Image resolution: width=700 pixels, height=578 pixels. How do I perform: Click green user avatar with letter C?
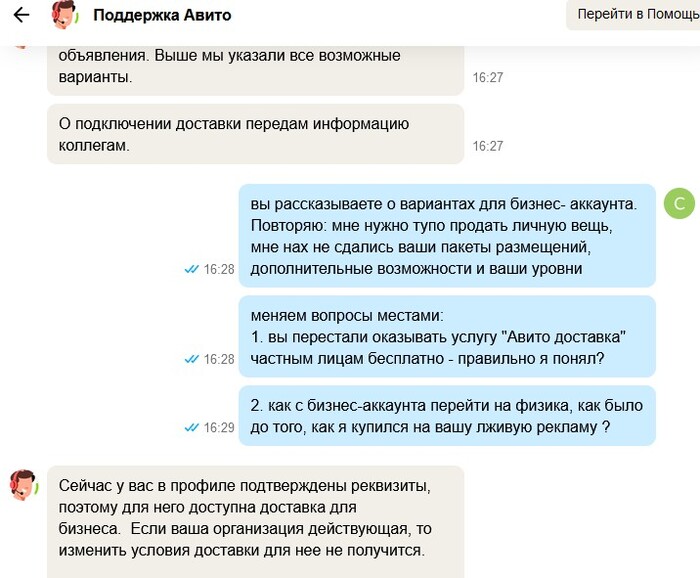click(x=679, y=204)
